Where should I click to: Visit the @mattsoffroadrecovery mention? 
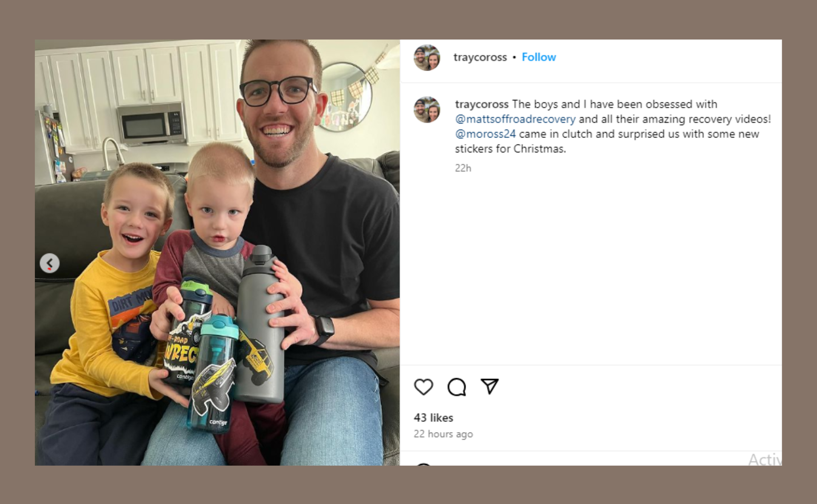pyautogui.click(x=515, y=119)
